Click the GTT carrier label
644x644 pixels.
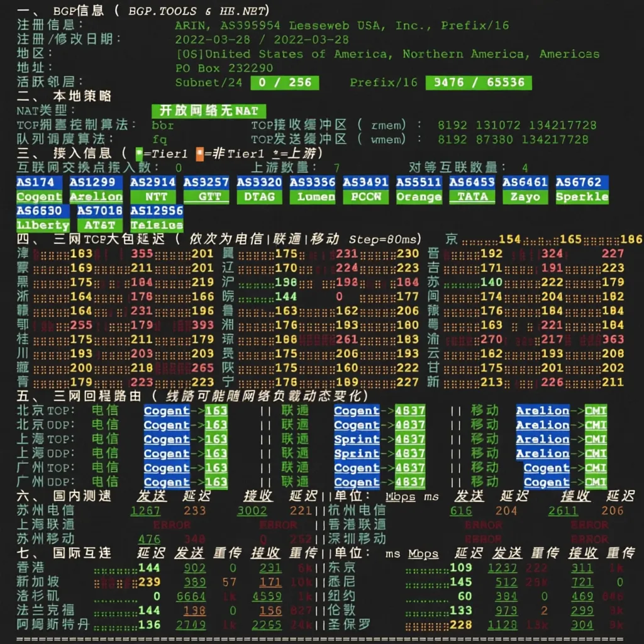[206, 197]
